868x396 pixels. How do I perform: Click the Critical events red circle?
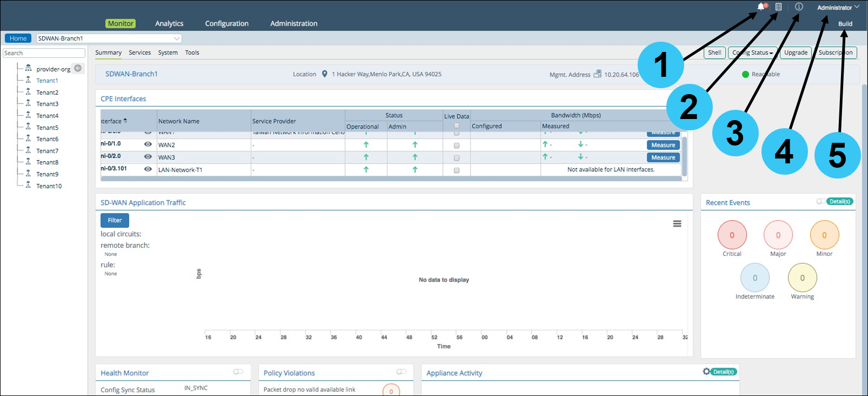(732, 235)
